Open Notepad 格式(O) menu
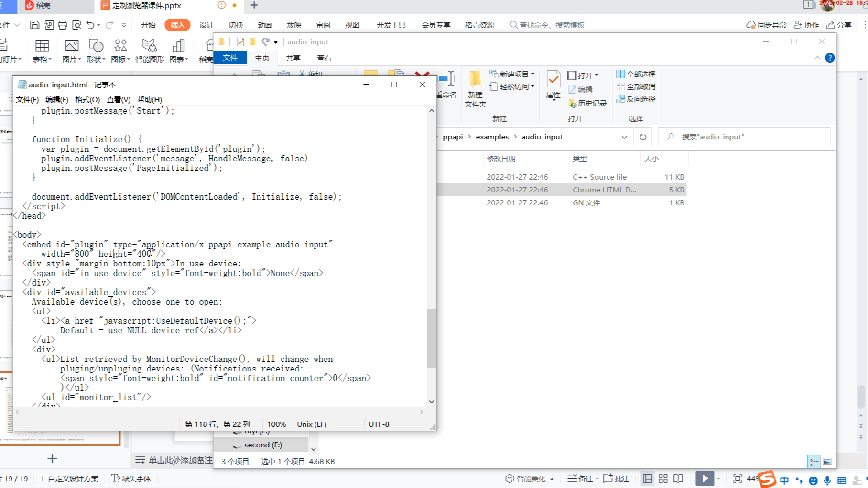This screenshot has width=868, height=488. pyautogui.click(x=87, y=99)
